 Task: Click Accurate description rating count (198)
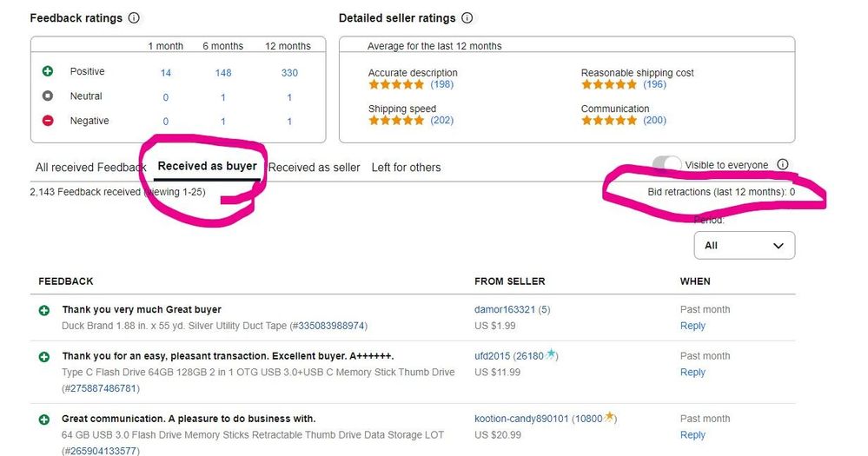pyautogui.click(x=441, y=84)
